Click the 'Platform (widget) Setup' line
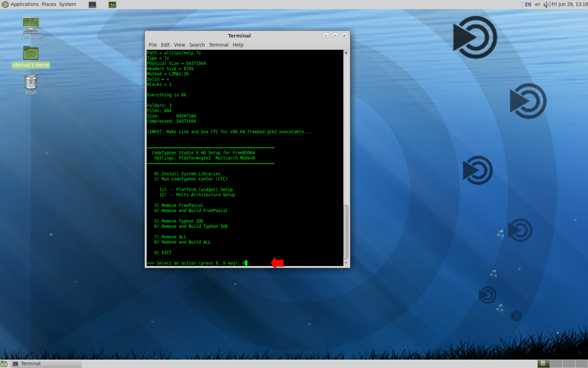The width and height of the screenshot is (588, 368). pos(196,190)
